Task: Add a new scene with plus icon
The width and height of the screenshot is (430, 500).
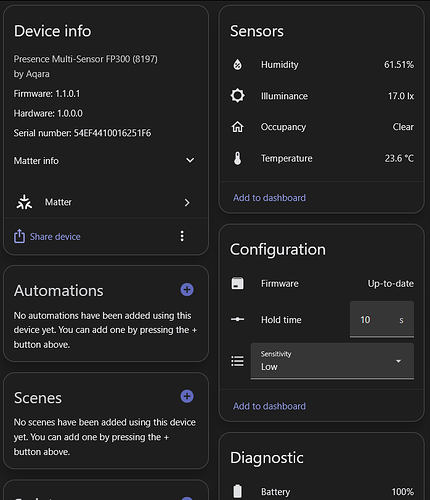Action: point(187,396)
